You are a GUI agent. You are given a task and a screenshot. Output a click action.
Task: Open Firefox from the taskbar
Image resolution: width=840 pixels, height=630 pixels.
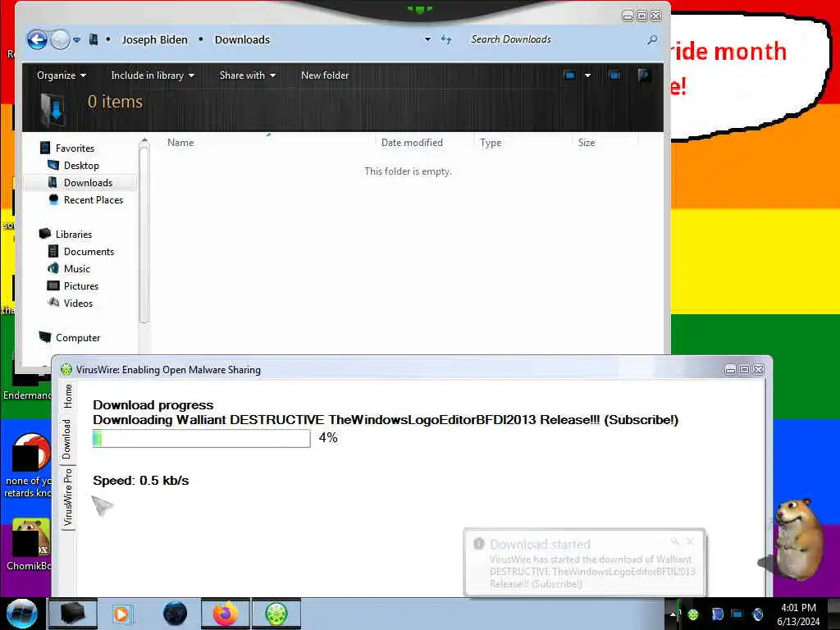(x=226, y=614)
